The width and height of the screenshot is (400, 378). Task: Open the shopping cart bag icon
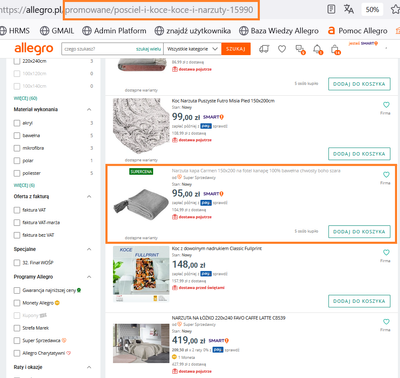pyautogui.click(x=335, y=49)
